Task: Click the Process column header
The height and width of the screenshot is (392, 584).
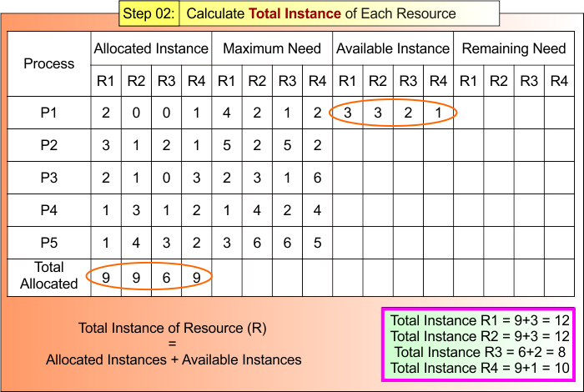Action: click(48, 63)
